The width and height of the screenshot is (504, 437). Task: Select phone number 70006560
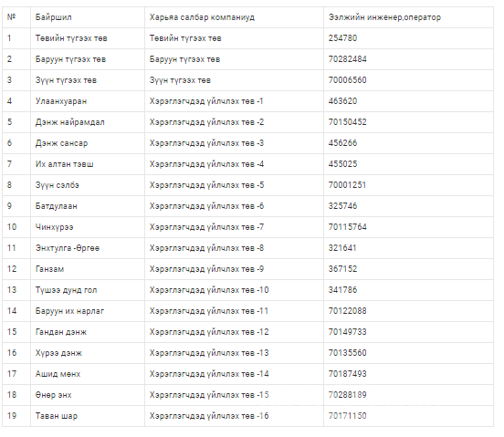pos(348,80)
